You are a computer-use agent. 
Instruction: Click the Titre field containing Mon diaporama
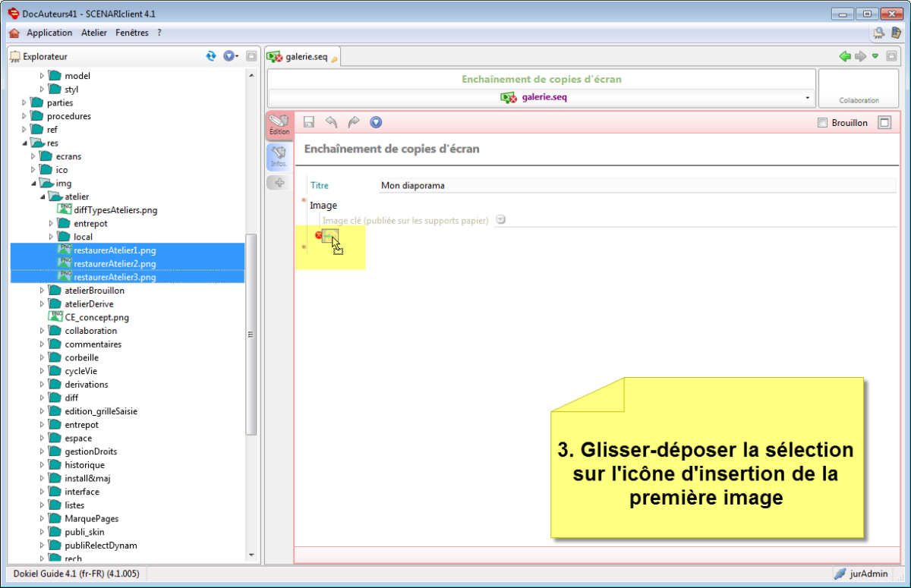[637, 185]
